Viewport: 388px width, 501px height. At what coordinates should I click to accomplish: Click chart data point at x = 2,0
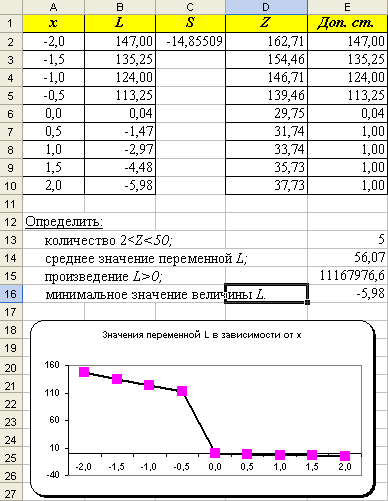pos(345,456)
